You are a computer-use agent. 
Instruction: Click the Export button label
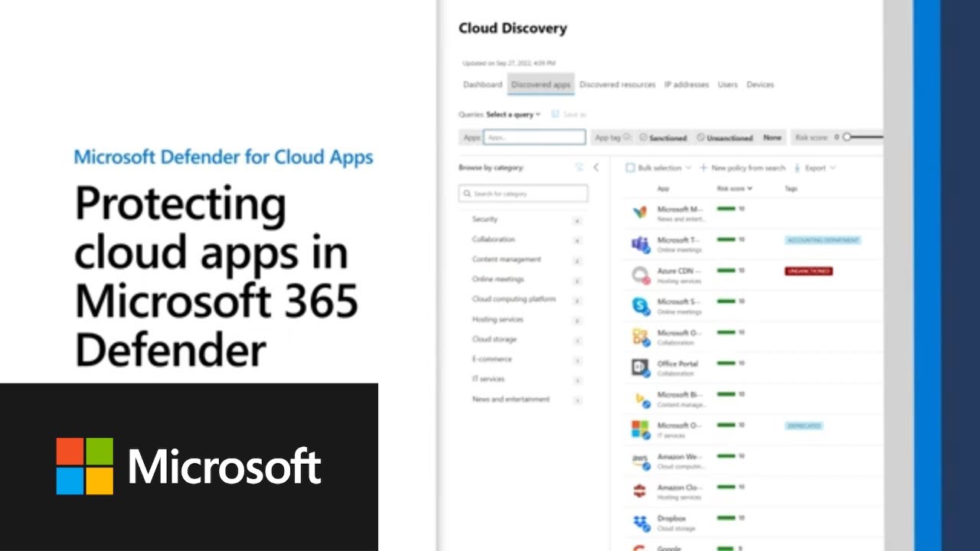[x=815, y=168]
